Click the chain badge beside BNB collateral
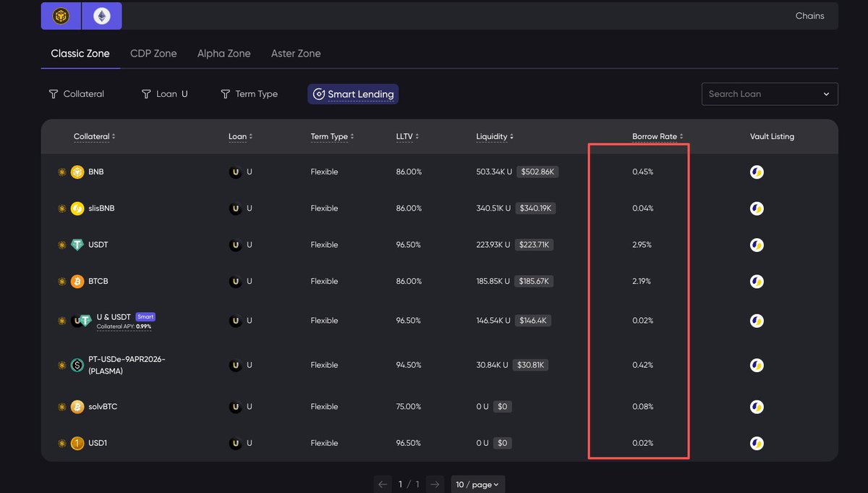 (x=61, y=172)
